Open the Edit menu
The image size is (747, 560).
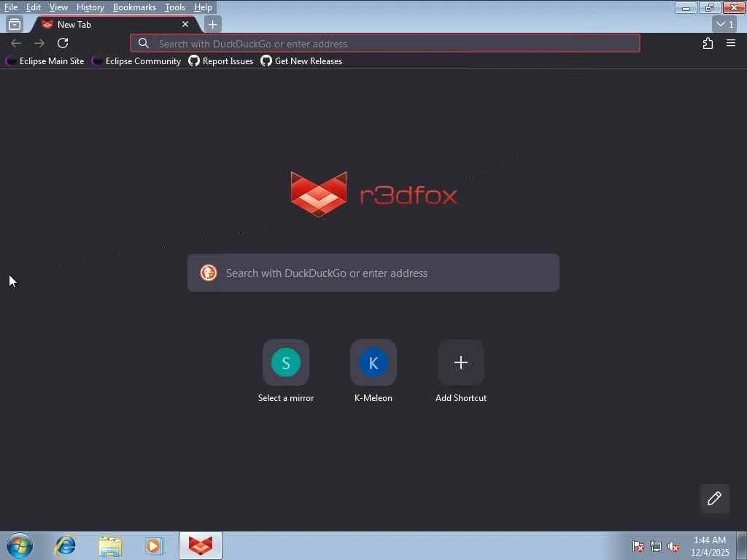pos(34,7)
